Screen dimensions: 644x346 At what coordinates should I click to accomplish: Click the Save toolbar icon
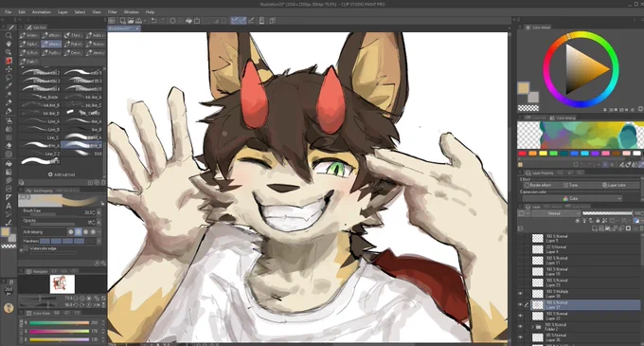[x=139, y=21]
